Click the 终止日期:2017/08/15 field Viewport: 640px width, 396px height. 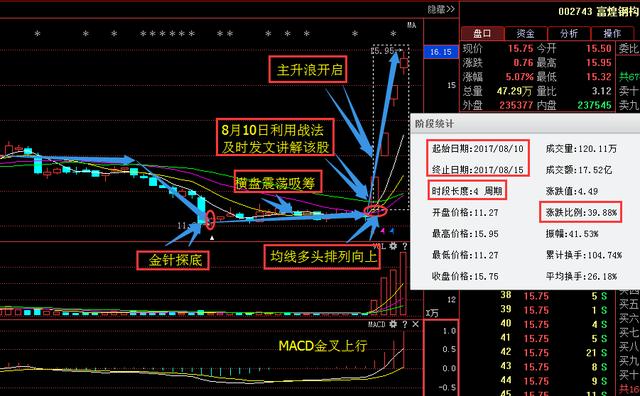pyautogui.click(x=478, y=170)
